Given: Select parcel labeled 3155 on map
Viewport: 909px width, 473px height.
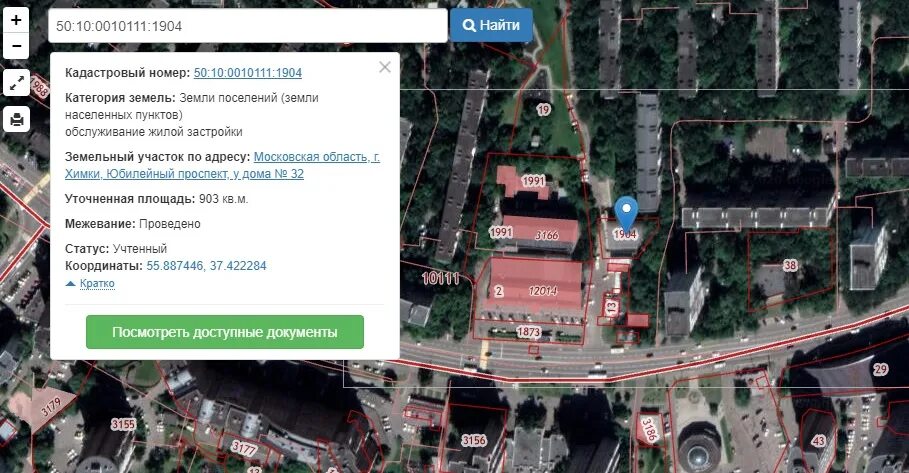Looking at the screenshot, I should [x=123, y=424].
